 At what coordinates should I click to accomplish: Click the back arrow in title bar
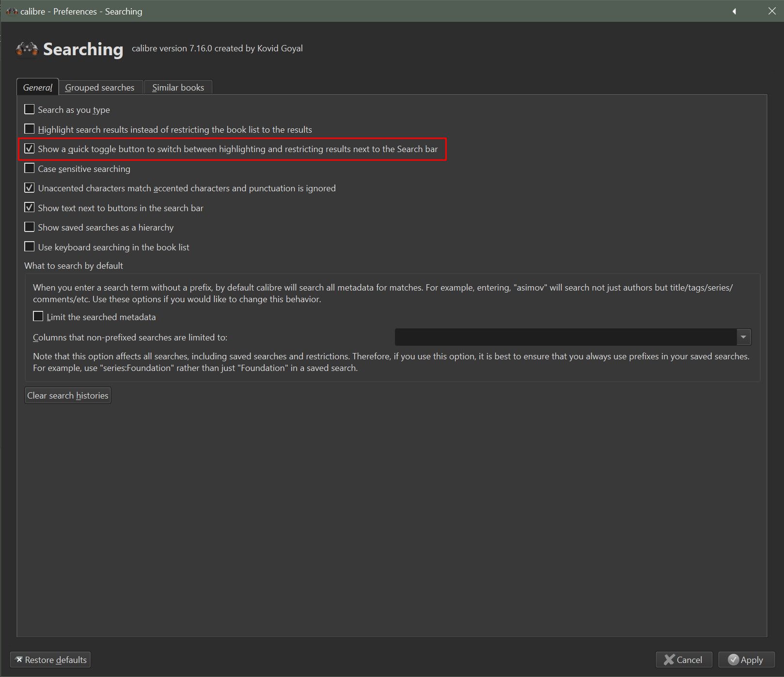[734, 11]
